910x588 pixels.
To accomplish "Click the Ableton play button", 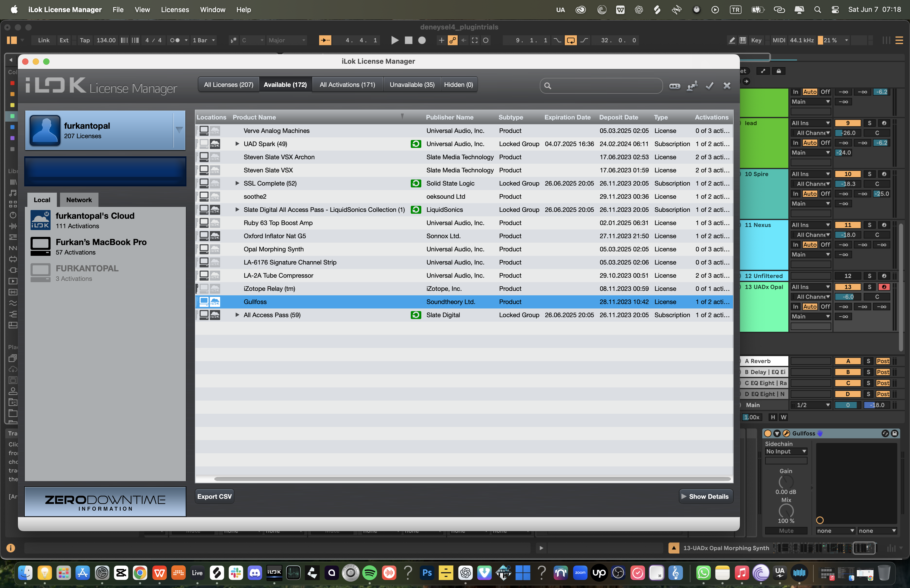I will coord(395,41).
